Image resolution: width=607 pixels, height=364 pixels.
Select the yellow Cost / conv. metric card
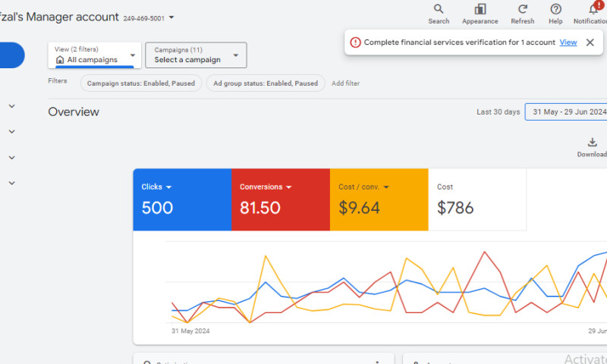[379, 199]
